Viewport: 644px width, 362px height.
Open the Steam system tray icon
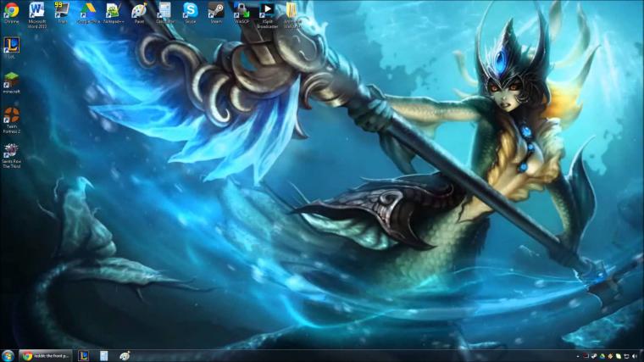(x=594, y=356)
